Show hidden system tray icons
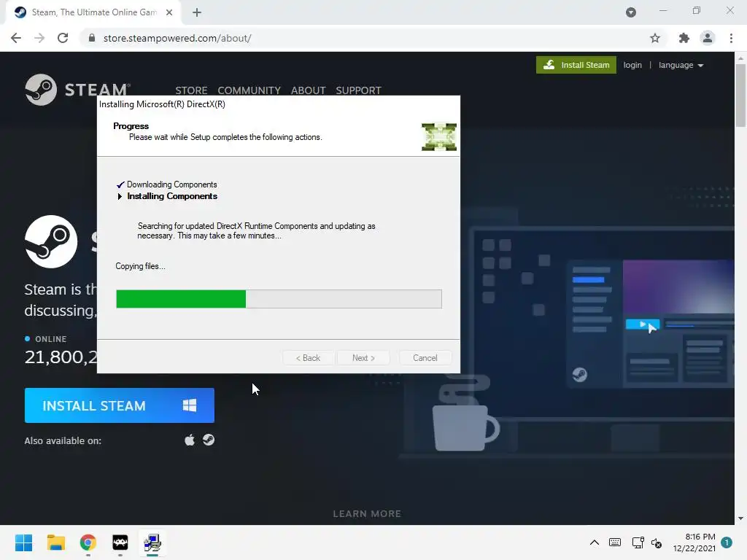The image size is (747, 560). (595, 542)
